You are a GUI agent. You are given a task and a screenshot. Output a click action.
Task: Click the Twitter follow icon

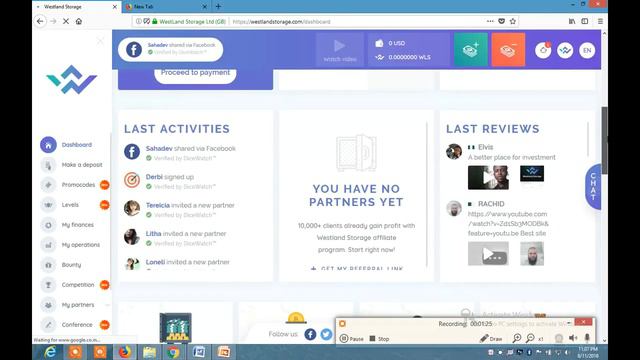[x=326, y=334]
